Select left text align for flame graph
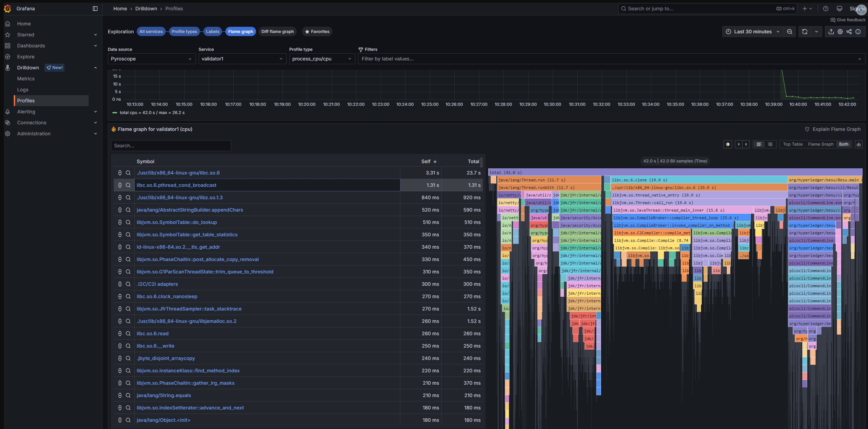 (x=759, y=144)
